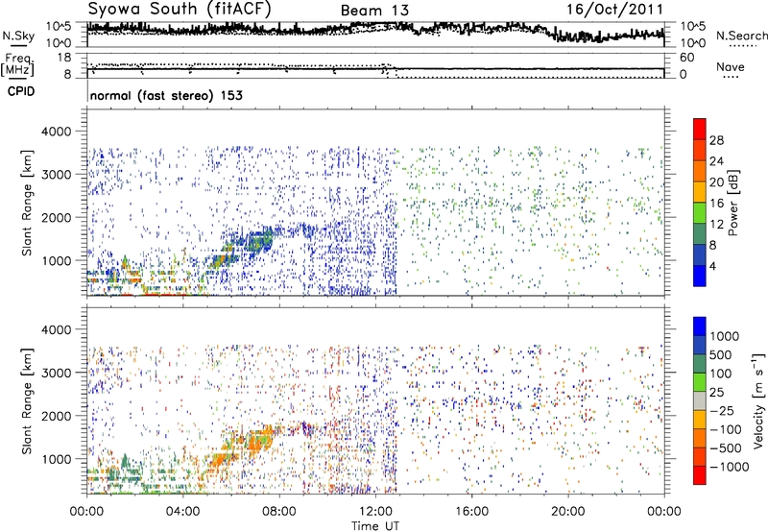The height and width of the screenshot is (532, 768).
Task: Click '12:00' time axis tick label
Action: [x=375, y=512]
